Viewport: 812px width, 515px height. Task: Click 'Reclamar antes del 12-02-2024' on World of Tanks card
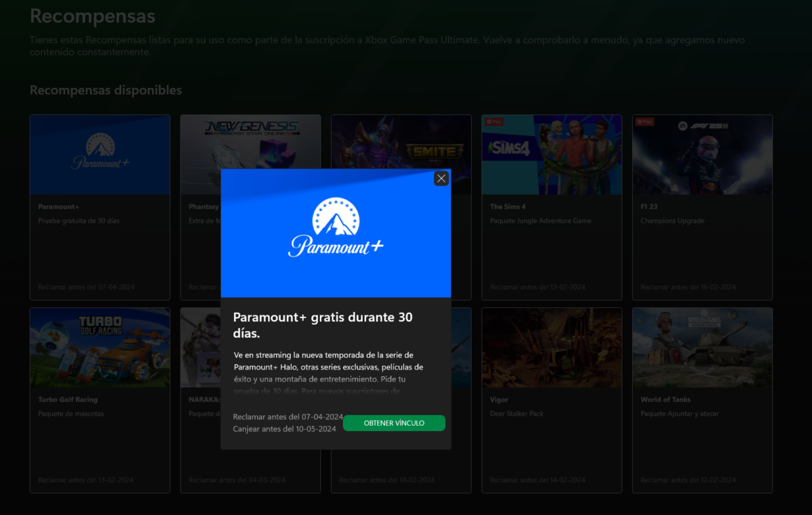(x=688, y=480)
